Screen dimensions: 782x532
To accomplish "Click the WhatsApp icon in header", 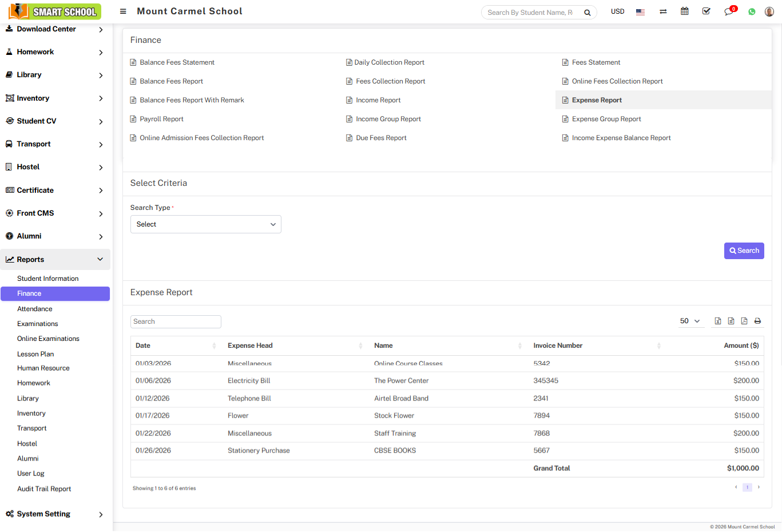I will pos(752,11).
